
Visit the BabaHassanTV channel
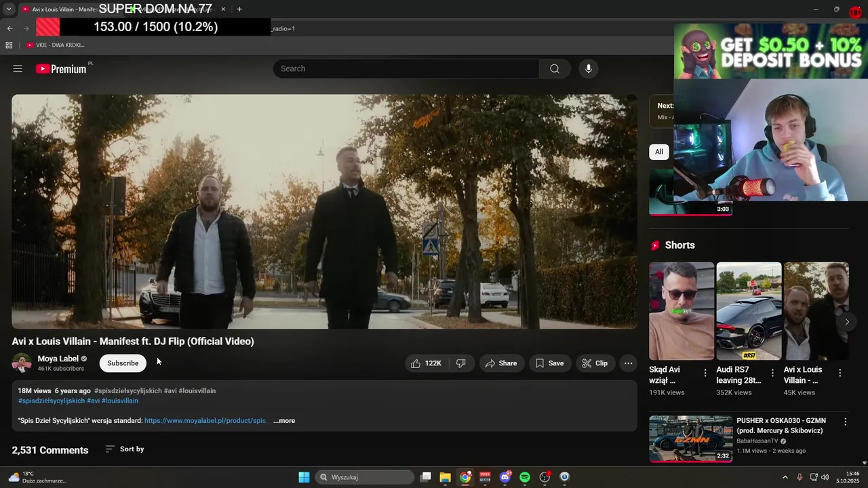(757, 441)
